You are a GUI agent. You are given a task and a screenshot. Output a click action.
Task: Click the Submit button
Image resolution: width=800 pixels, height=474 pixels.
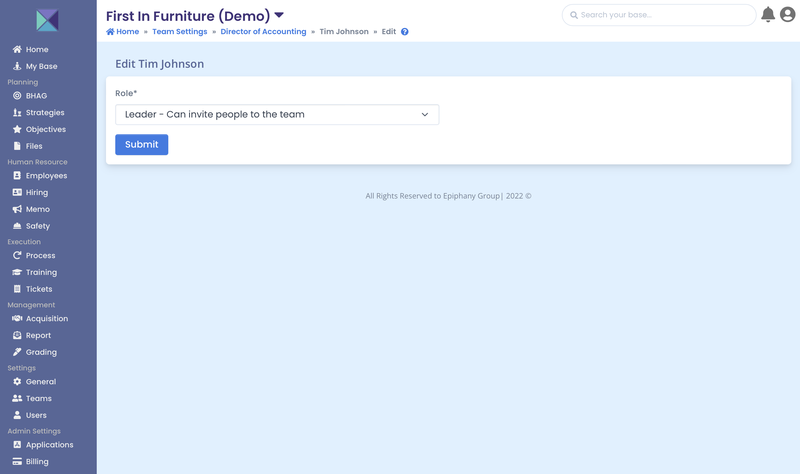(x=142, y=145)
